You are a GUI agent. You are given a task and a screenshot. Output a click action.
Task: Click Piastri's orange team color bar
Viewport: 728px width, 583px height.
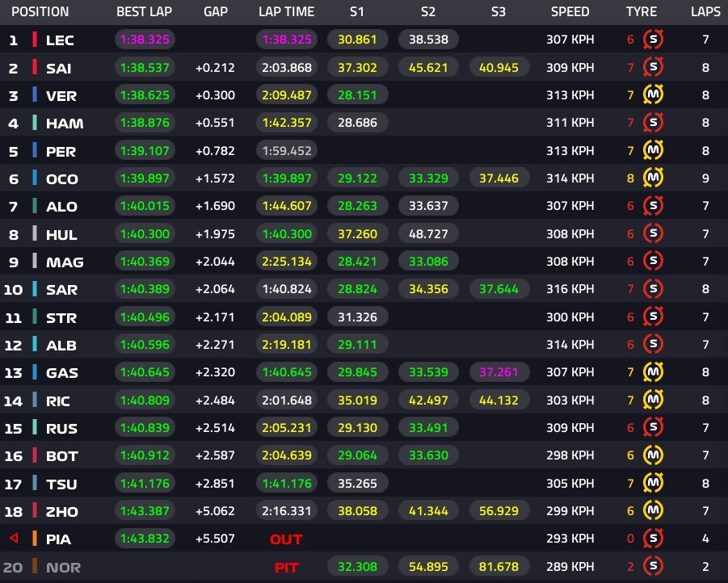pyautogui.click(x=35, y=539)
